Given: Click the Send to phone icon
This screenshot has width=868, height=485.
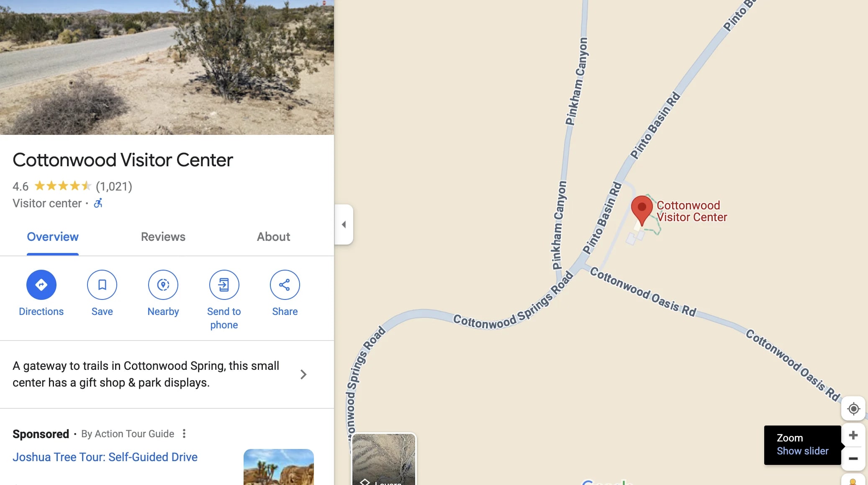Looking at the screenshot, I should (x=224, y=285).
